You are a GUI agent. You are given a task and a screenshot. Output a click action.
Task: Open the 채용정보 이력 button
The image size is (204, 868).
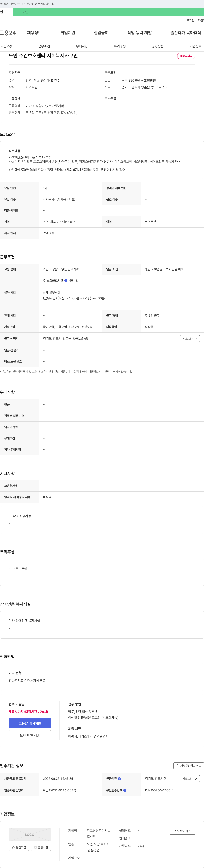(183, 831)
